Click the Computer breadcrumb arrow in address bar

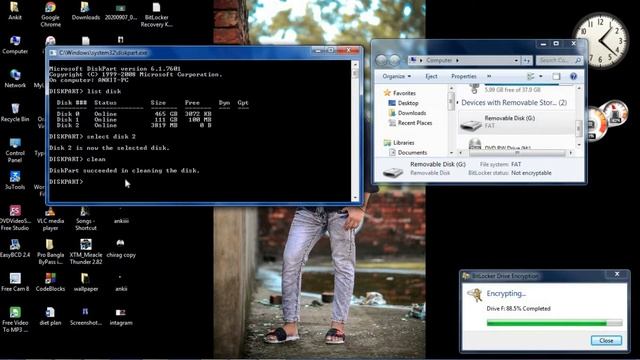(x=458, y=60)
